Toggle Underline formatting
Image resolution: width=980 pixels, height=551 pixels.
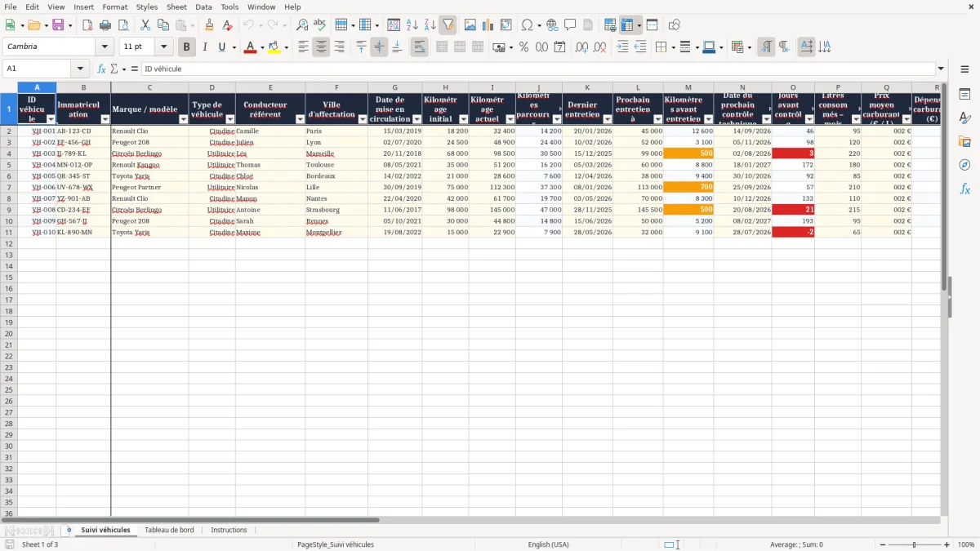click(x=221, y=47)
